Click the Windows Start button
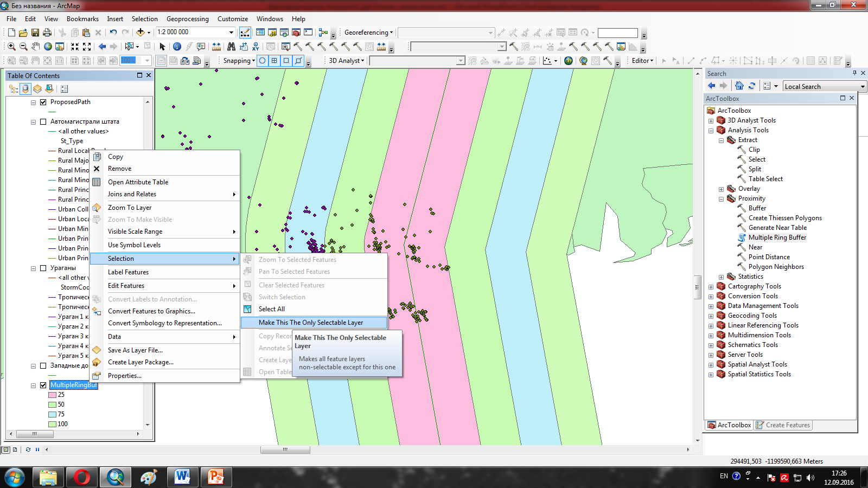This screenshot has height=488, width=868. (15, 477)
